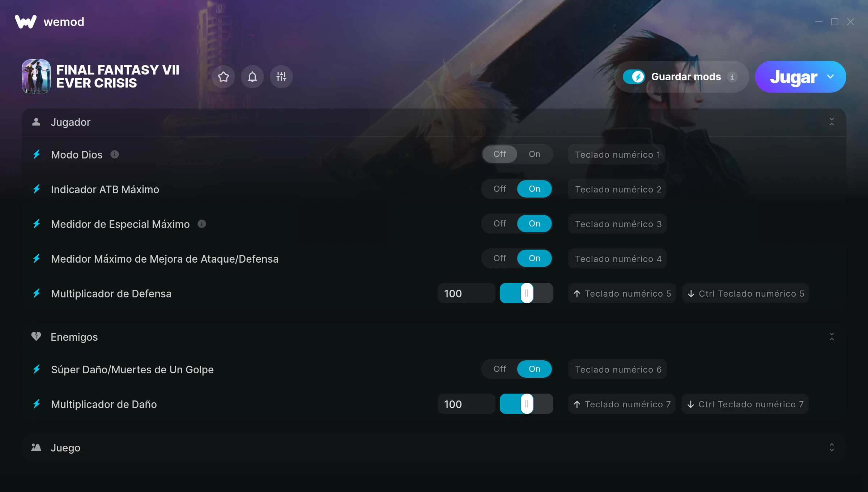Click info icon beside Medidor de Especial Máximo
Image resolution: width=868 pixels, height=492 pixels.
click(x=202, y=224)
